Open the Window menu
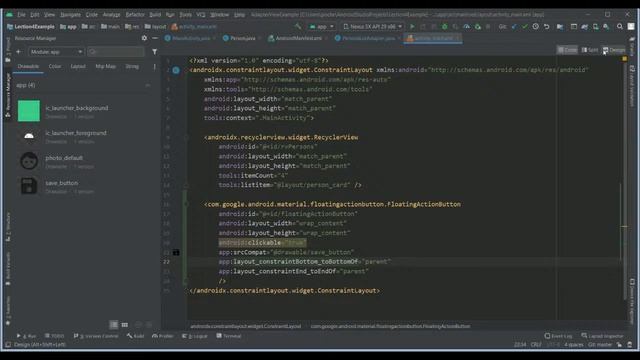This screenshot has width=640, height=360. 220,15
